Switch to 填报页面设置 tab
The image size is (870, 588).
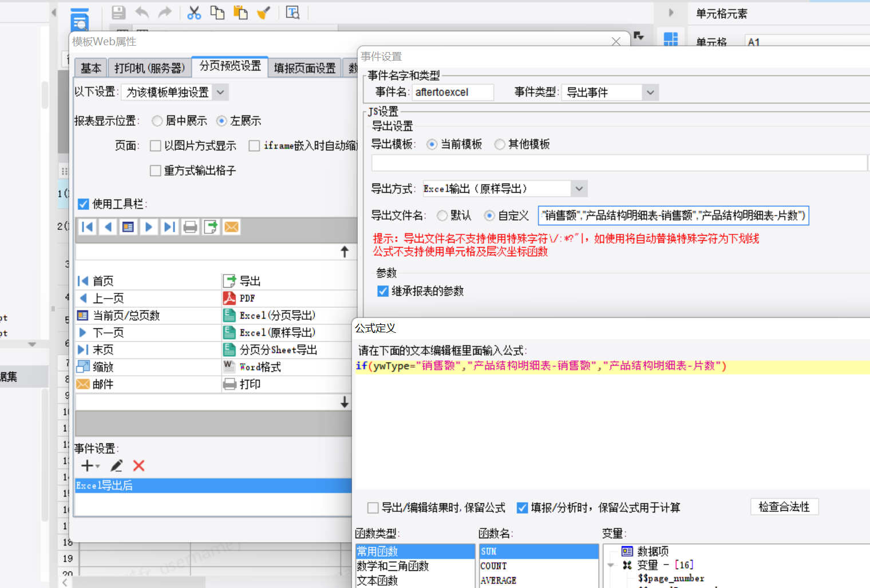coord(304,68)
